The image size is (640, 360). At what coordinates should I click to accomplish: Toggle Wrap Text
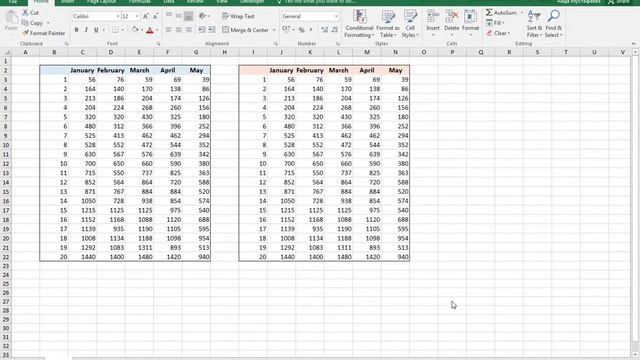238,16
